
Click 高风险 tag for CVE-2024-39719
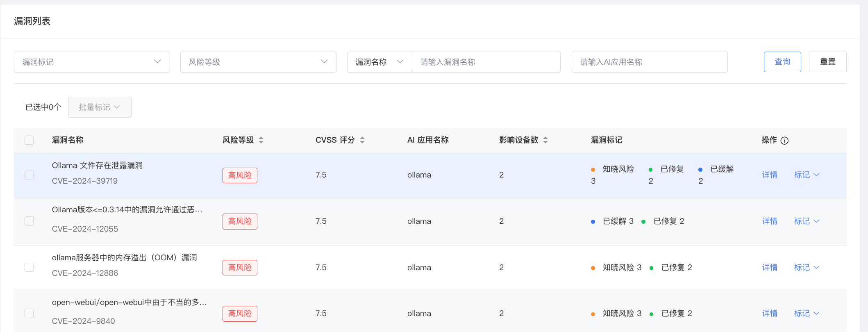click(x=240, y=175)
